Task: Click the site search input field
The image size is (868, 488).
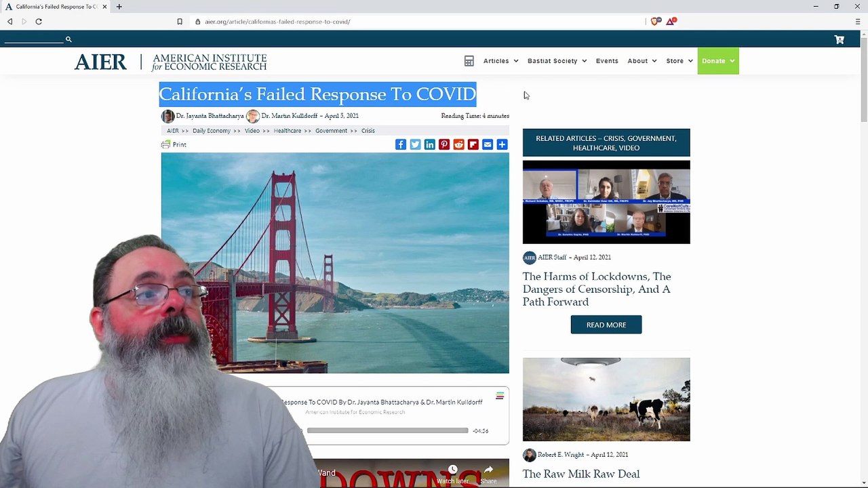Action: [33, 39]
